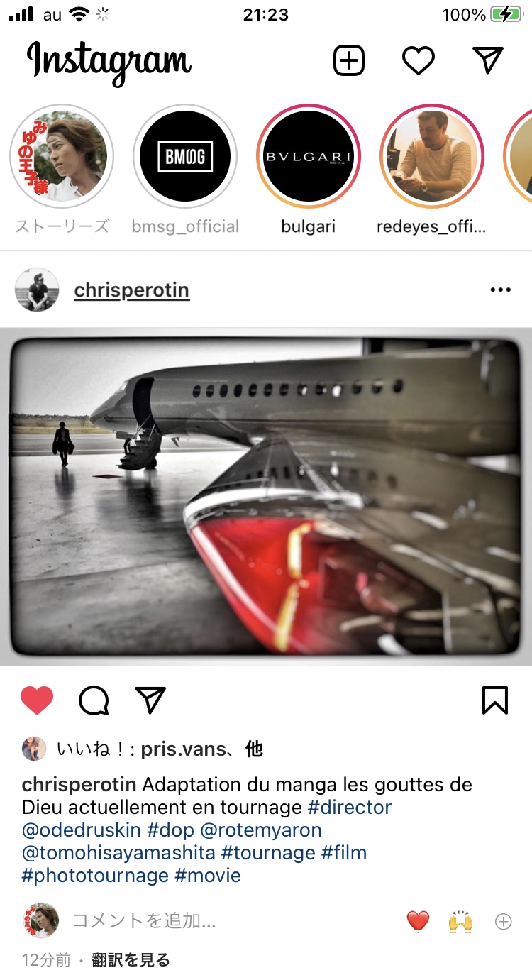Send quick red heart emoji reaction
This screenshot has height=980, width=532.
419,921
